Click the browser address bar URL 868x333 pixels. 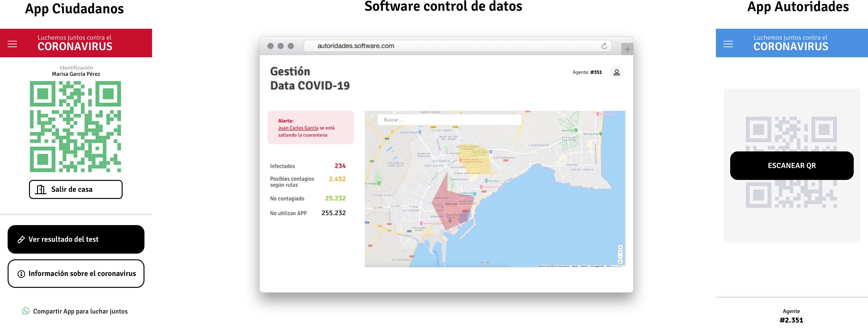click(x=355, y=46)
